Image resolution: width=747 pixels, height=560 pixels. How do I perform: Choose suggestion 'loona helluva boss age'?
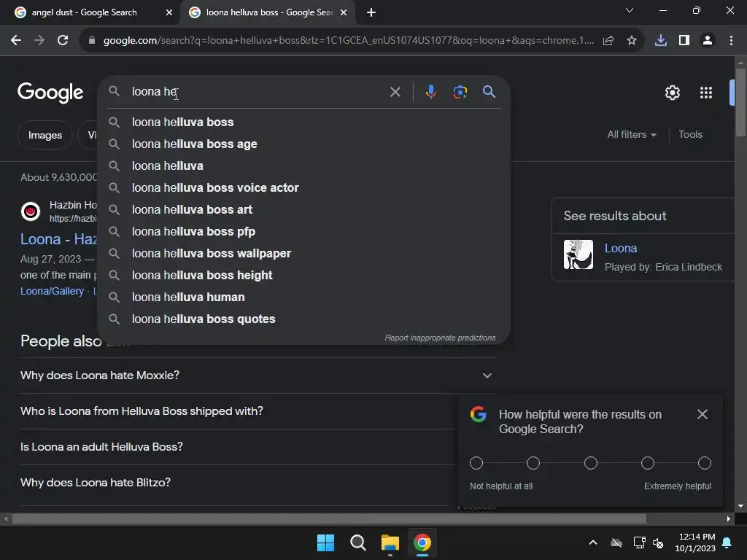303,144
